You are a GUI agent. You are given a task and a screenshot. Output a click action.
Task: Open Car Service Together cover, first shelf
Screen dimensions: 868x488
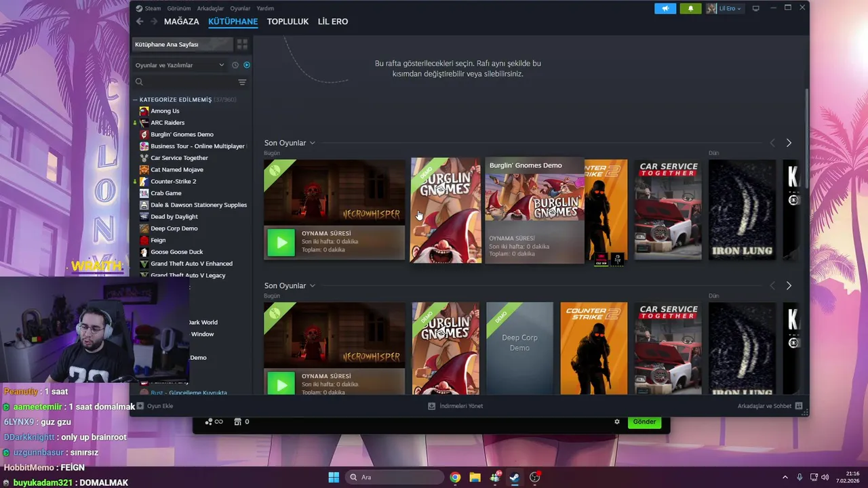point(668,210)
